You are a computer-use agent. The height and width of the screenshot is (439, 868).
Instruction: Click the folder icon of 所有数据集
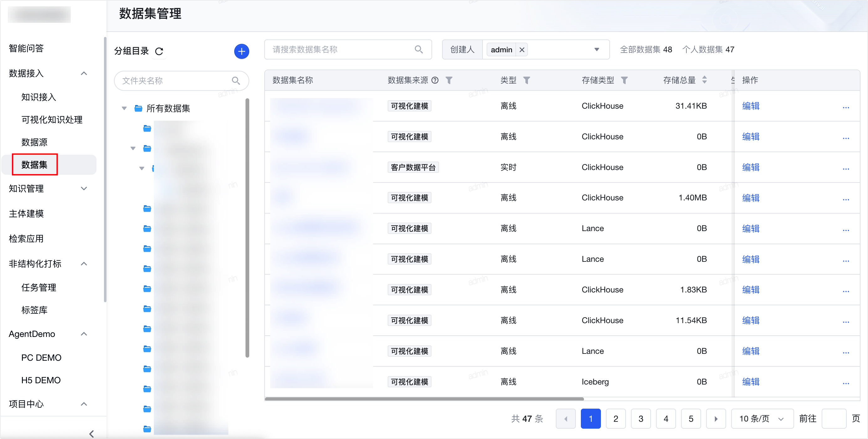pyautogui.click(x=138, y=108)
